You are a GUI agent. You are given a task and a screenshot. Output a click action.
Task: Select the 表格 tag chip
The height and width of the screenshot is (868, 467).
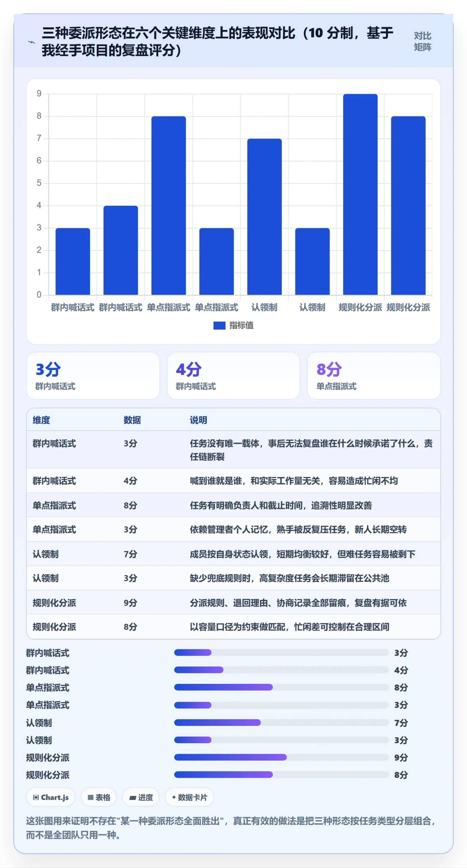click(x=99, y=797)
